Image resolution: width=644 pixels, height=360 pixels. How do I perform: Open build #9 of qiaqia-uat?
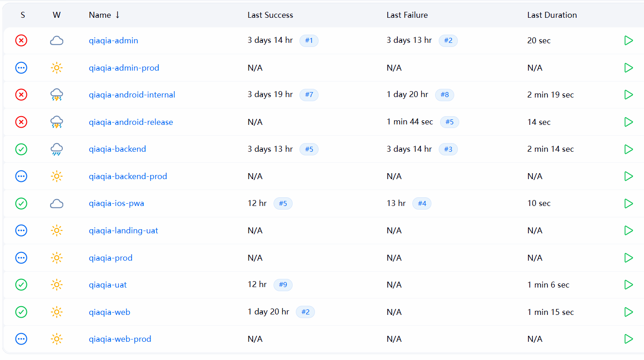click(283, 285)
